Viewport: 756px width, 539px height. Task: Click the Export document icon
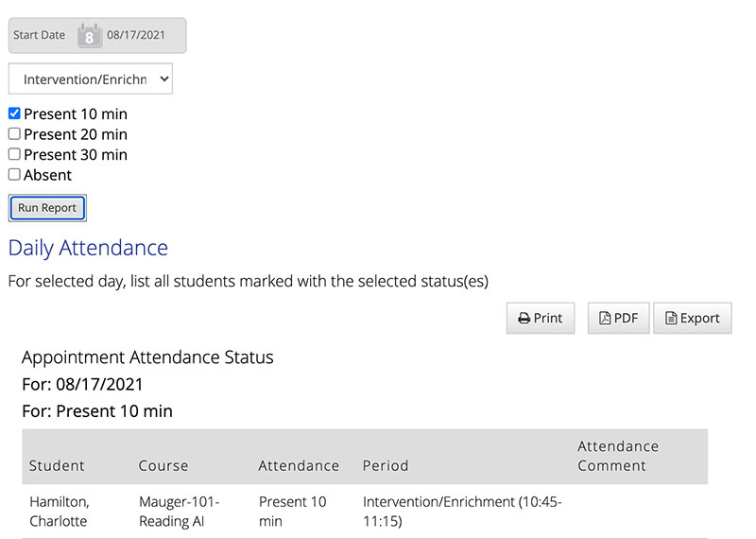[671, 318]
